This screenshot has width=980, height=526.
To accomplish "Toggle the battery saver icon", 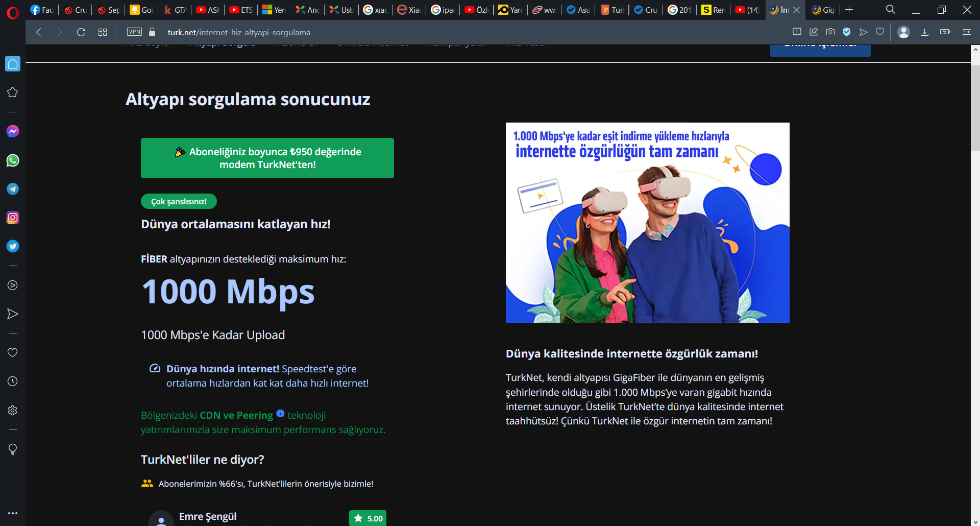I will [x=945, y=32].
